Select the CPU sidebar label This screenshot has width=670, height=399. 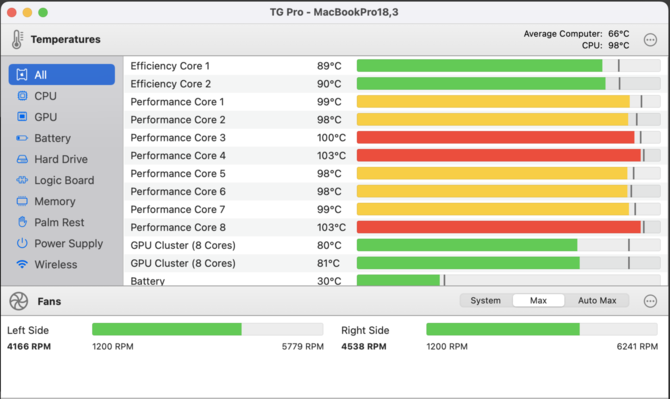click(45, 96)
